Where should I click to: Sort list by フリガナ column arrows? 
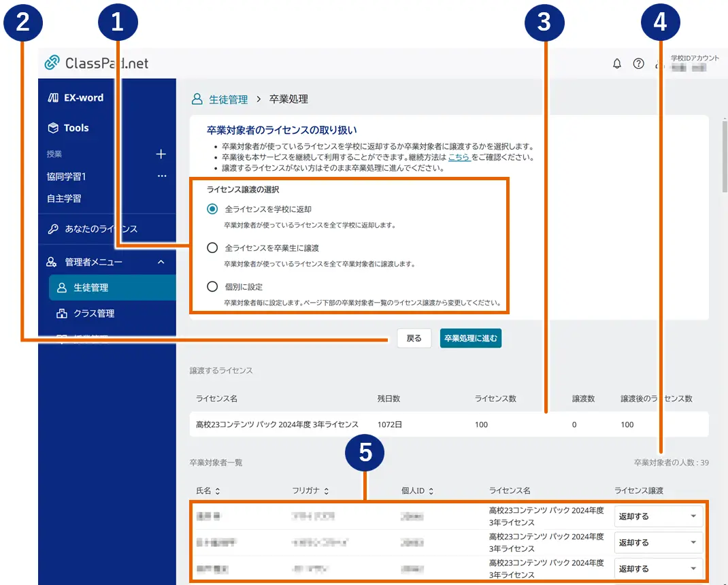[327, 490]
